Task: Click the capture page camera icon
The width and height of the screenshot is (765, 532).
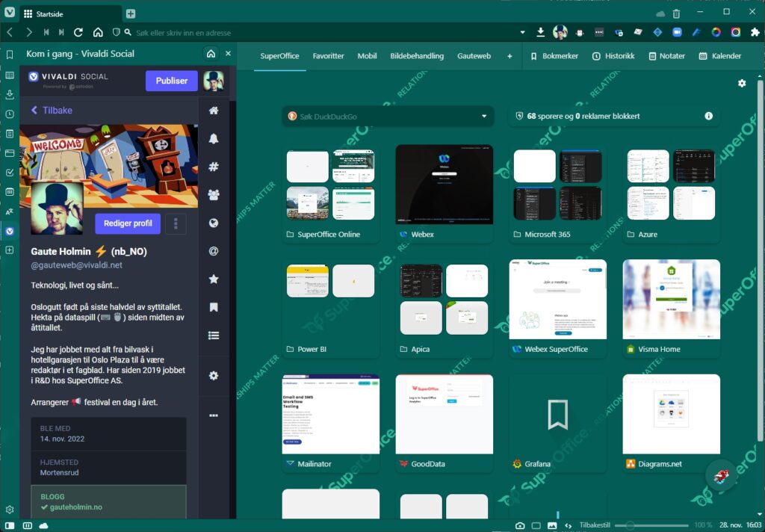Action: tap(520, 525)
